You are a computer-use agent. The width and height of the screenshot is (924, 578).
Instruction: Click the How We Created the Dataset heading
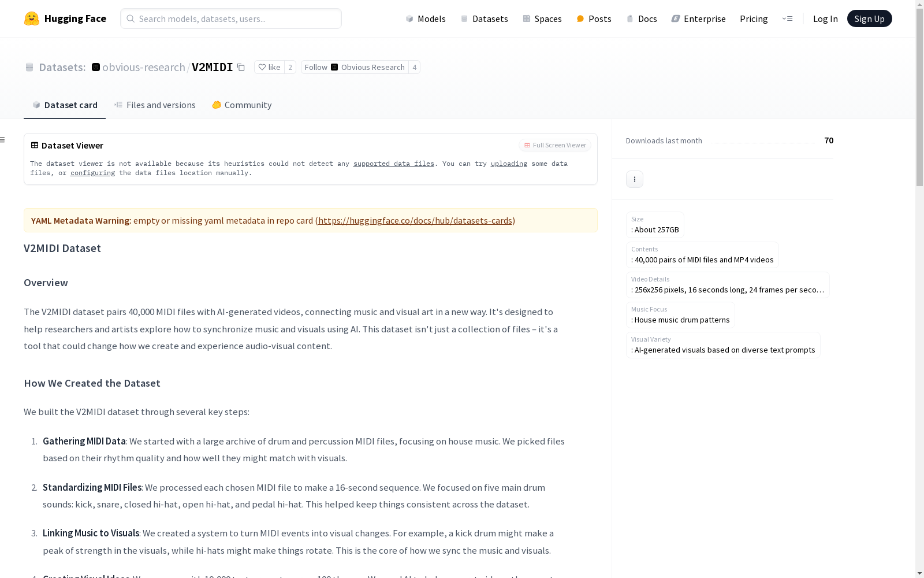coord(92,383)
